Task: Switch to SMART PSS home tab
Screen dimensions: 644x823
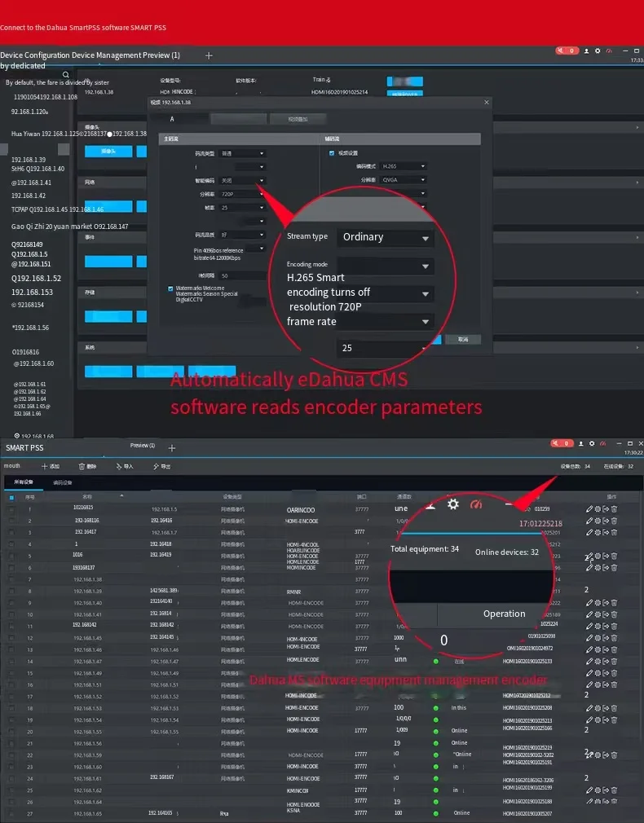Action: click(x=24, y=447)
